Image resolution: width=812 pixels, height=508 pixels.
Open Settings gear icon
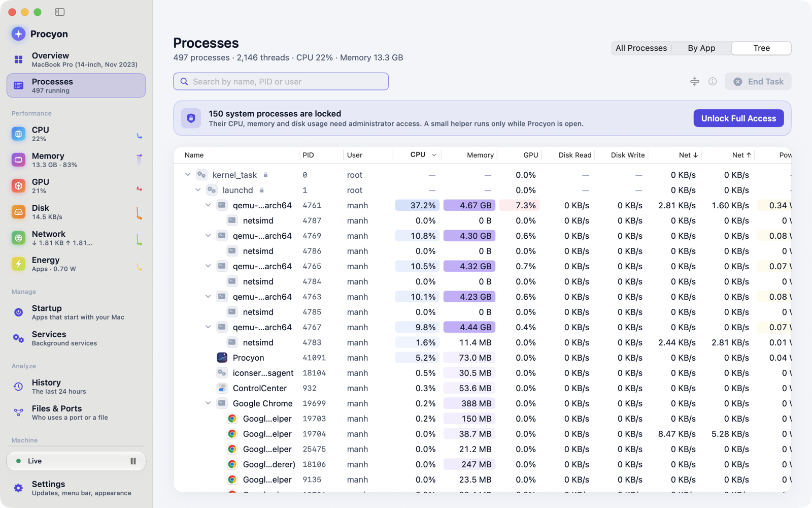pos(18,488)
